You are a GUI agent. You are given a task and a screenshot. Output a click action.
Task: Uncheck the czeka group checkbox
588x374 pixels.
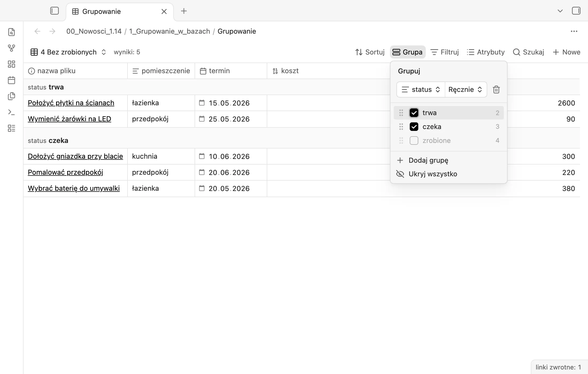coord(414,127)
